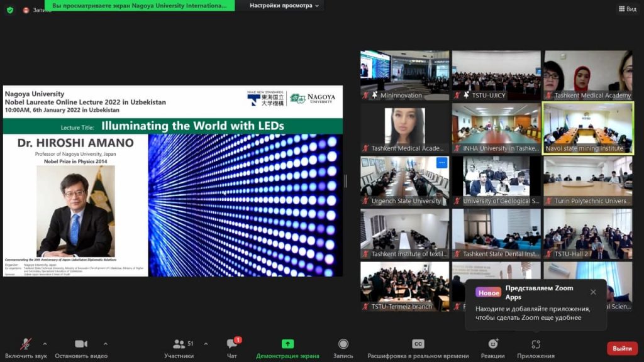644x362 pixels.
Task: Select the Turin Polytechnic University tile
Action: 588,181
